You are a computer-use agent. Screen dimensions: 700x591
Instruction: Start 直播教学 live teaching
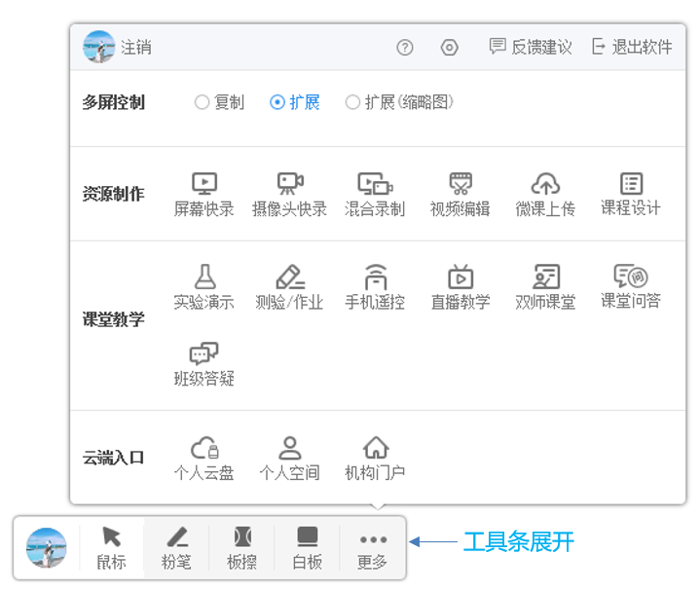pyautogui.click(x=460, y=287)
